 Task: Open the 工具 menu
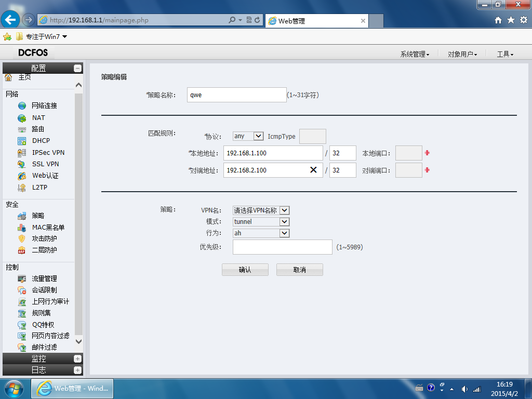[505, 54]
